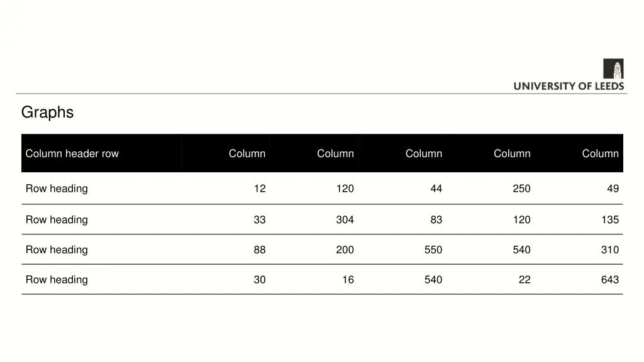This screenshot has width=644, height=362.
Task: Click the cell with value 310
Action: point(609,250)
